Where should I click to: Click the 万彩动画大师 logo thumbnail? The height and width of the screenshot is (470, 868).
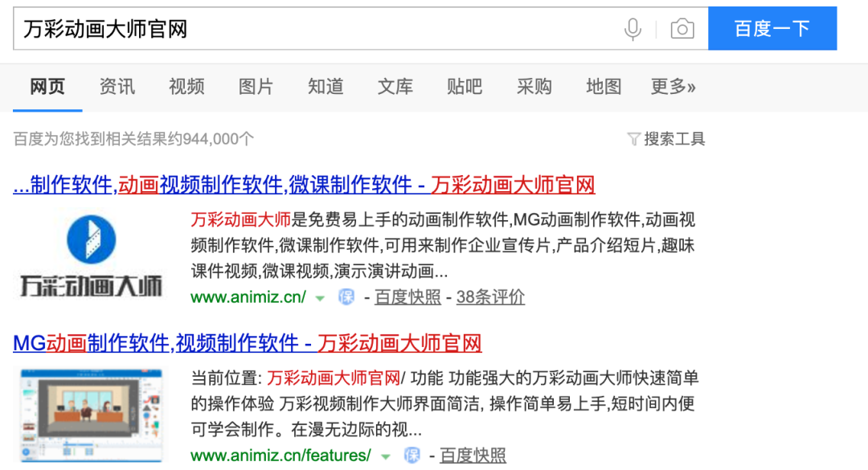click(x=92, y=255)
